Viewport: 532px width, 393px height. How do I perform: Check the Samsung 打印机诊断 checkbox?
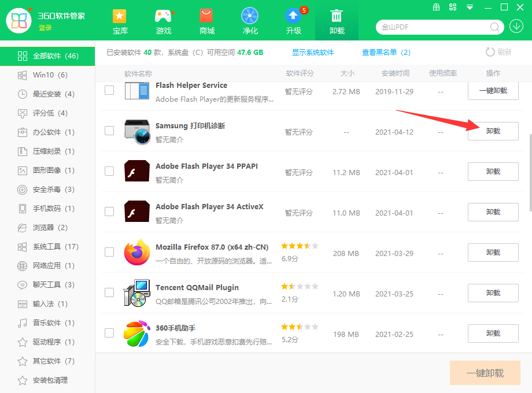[109, 131]
